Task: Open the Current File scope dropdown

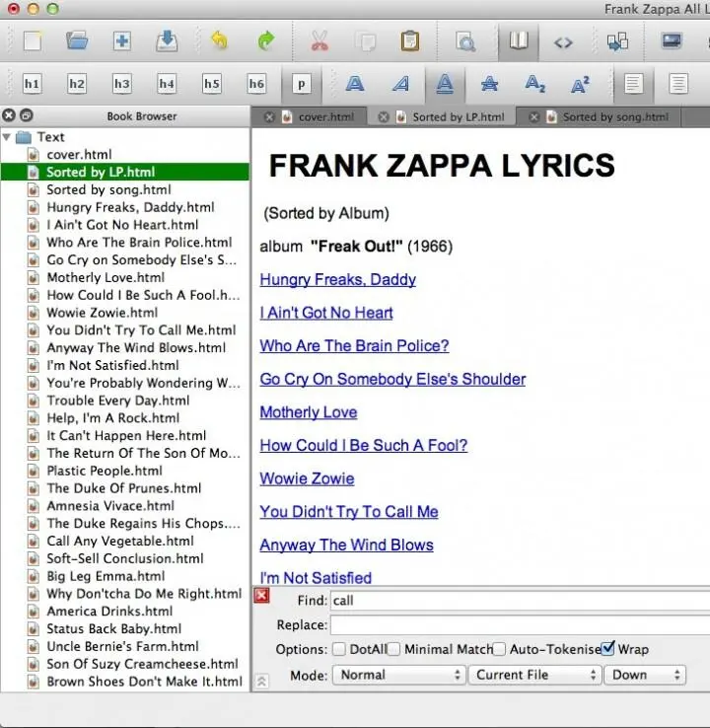Action: 535,675
